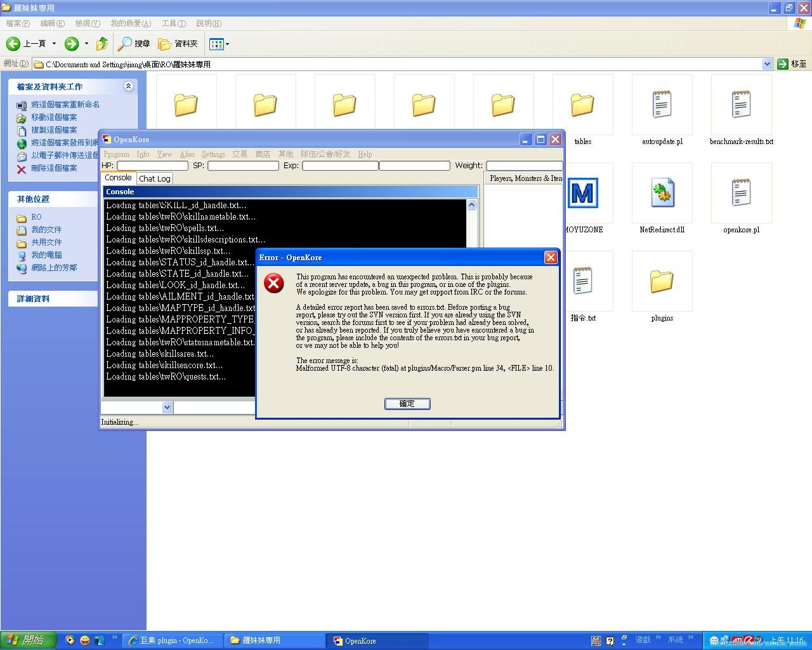Open the NetRedirect.dll file icon
Screen dimensions: 812x650
tap(662, 194)
